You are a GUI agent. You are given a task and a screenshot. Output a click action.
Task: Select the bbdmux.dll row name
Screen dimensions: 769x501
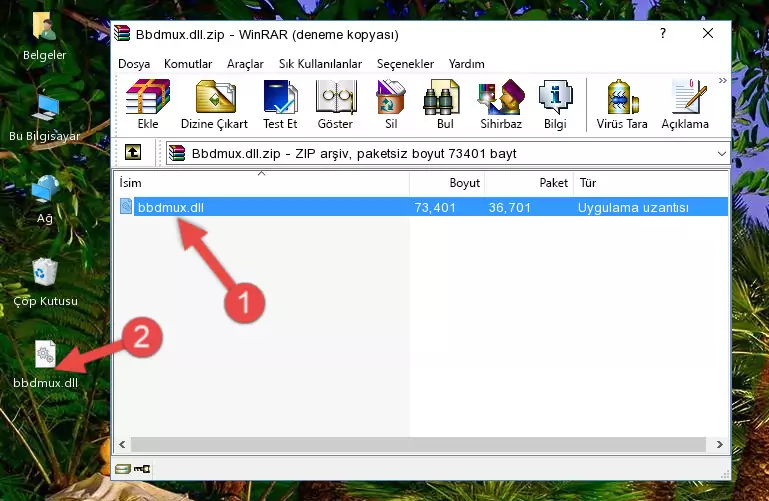[170, 207]
